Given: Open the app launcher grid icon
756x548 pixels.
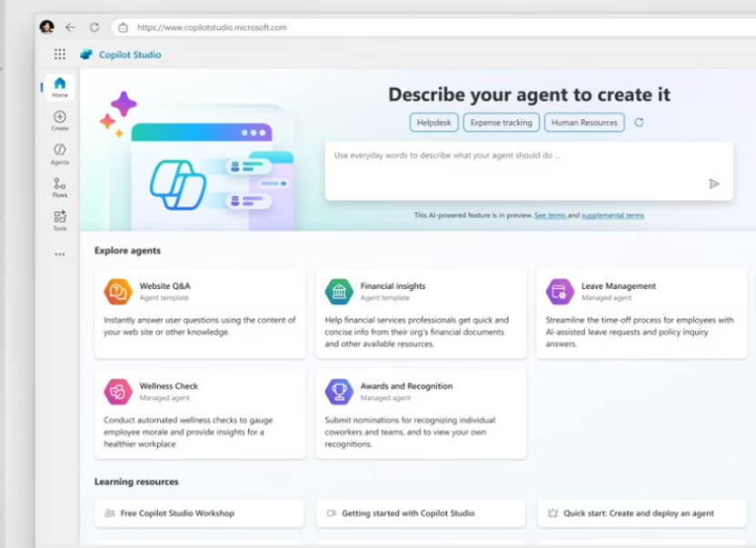Looking at the screenshot, I should pyautogui.click(x=60, y=54).
